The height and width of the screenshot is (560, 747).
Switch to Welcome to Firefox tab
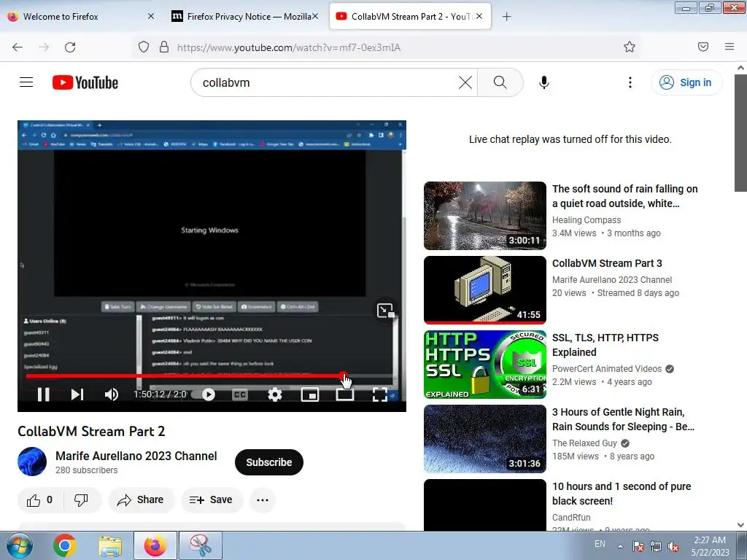coord(80,16)
